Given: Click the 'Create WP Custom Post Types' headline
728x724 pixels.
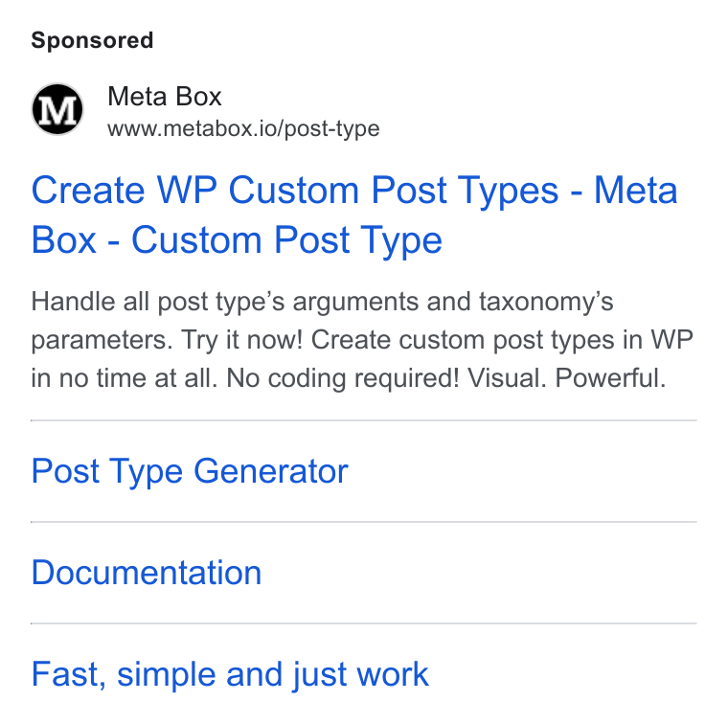Looking at the screenshot, I should [x=354, y=215].
